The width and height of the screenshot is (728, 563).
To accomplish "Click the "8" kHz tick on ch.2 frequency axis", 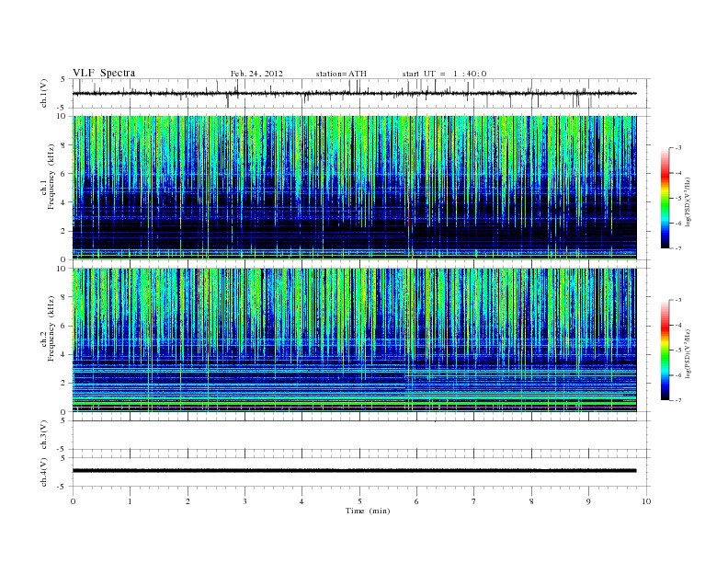I will 63,297.
